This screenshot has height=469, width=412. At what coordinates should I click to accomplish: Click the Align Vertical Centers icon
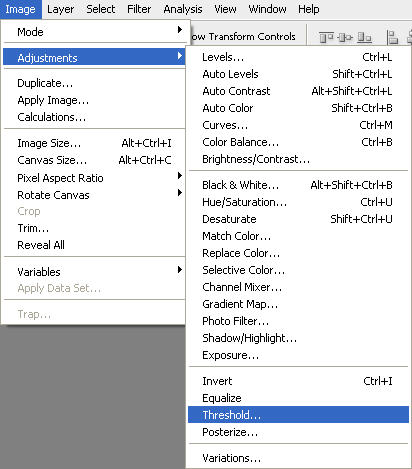coord(345,37)
